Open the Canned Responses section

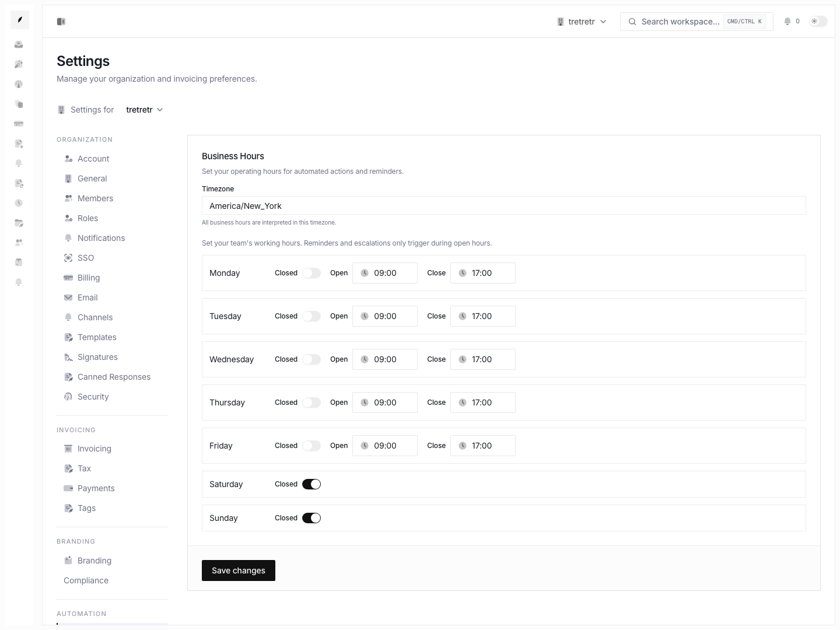tap(113, 377)
